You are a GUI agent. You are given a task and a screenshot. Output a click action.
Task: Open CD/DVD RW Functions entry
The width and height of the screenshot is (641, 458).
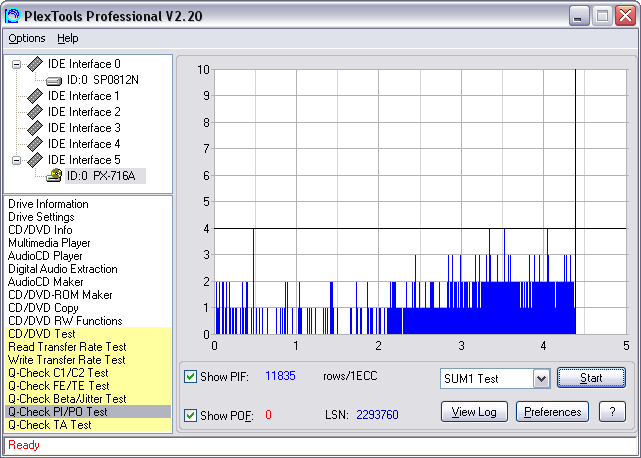65,321
